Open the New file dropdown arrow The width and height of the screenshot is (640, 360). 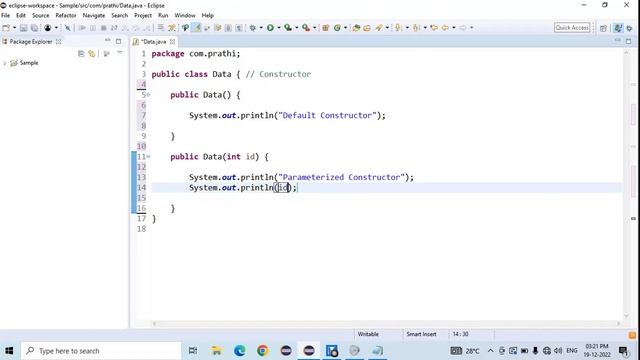[14, 28]
